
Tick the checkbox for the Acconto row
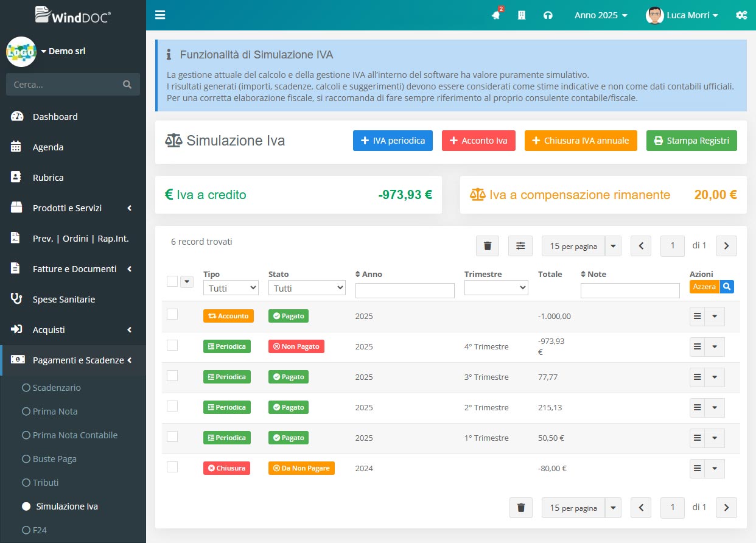click(x=172, y=314)
